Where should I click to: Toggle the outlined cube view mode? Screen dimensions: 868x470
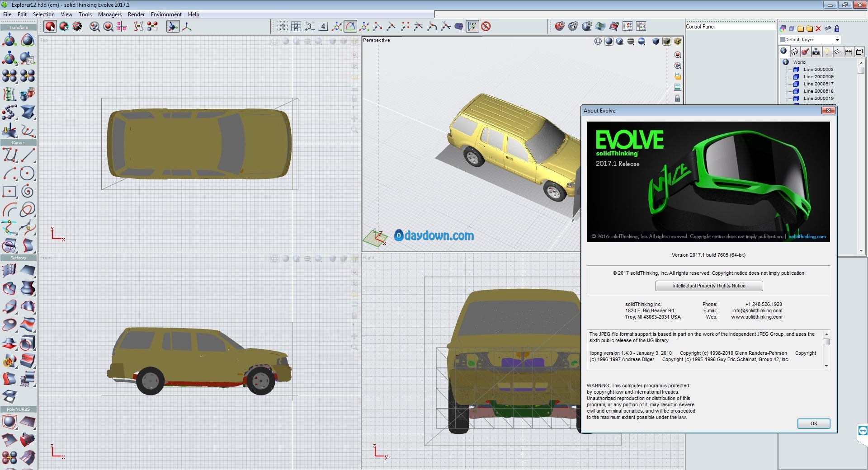(667, 42)
